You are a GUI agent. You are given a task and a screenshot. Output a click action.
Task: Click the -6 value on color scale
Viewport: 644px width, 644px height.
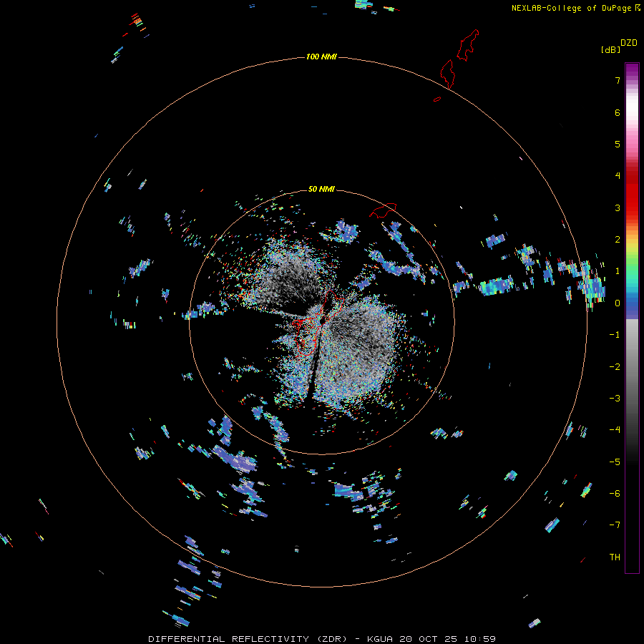pos(615,494)
